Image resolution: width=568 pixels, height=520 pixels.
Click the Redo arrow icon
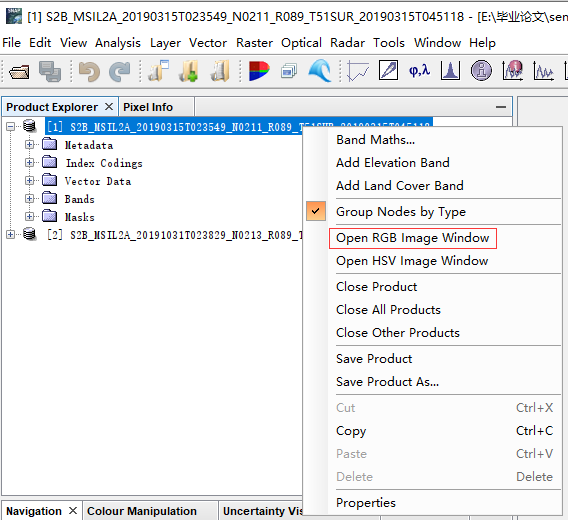coord(120,71)
